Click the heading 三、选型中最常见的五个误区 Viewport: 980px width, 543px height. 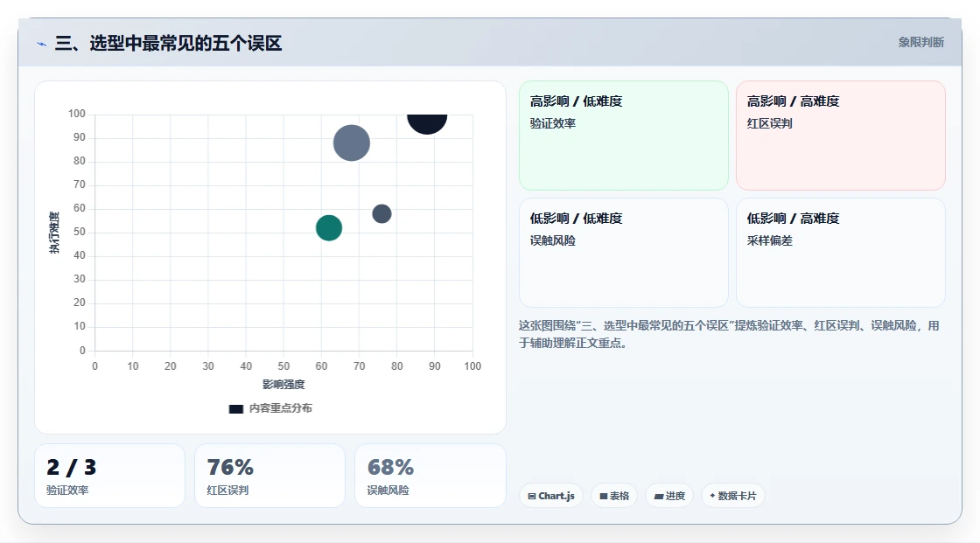coord(168,43)
